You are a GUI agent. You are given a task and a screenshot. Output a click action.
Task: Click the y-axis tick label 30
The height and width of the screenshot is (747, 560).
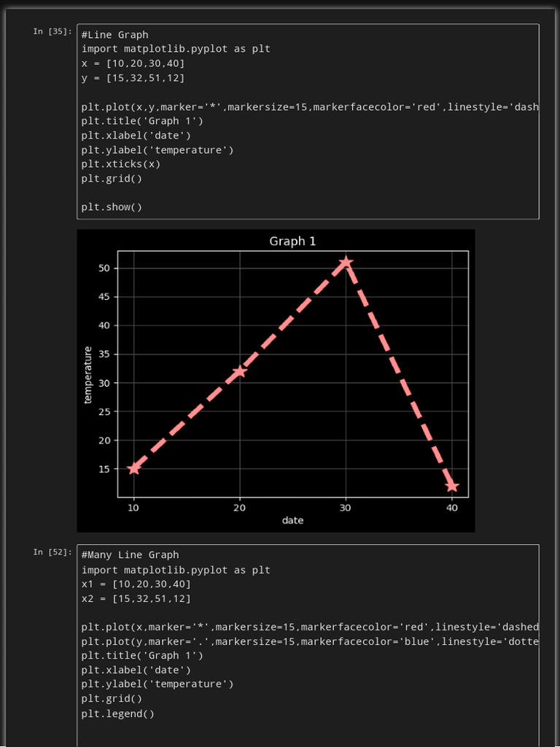click(x=105, y=383)
